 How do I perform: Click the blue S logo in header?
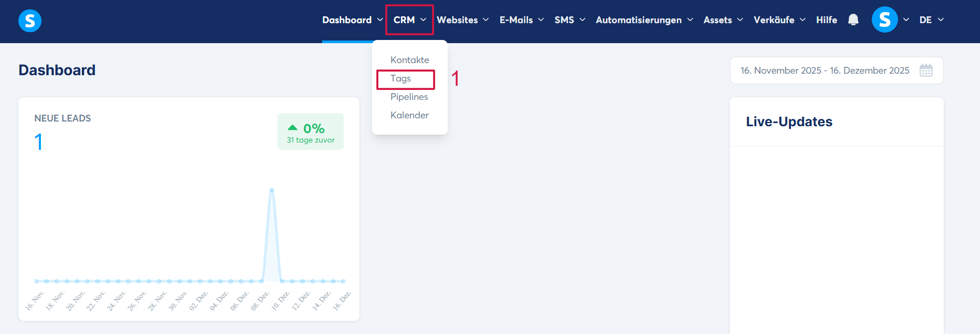click(x=30, y=21)
